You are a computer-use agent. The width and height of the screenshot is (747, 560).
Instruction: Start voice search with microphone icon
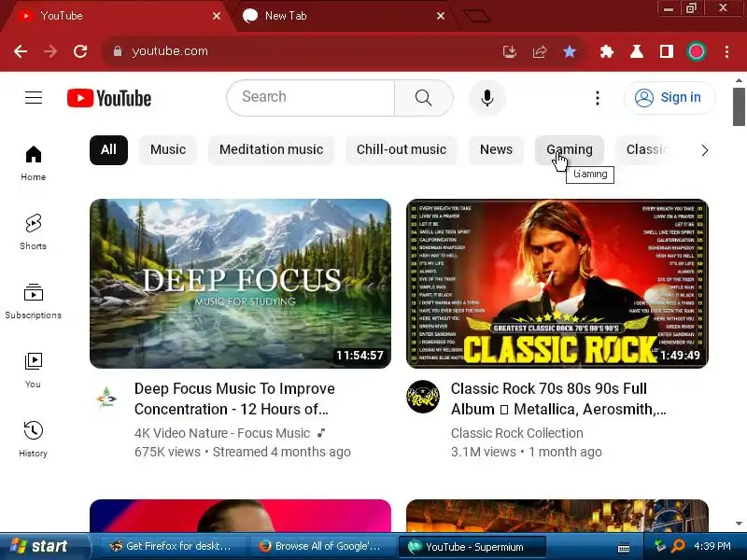click(x=486, y=98)
